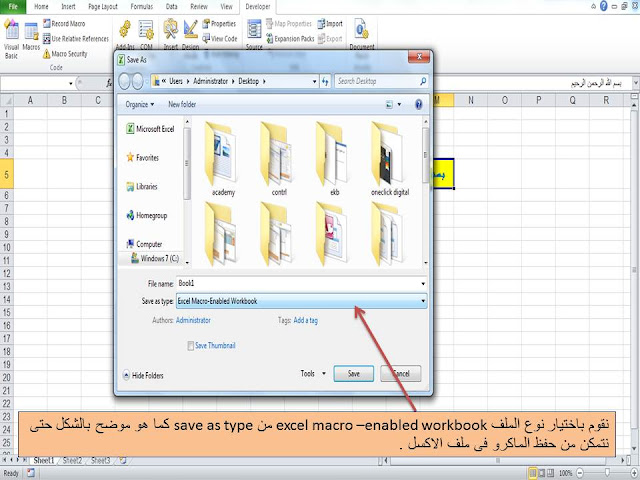Click the Search Desktop field
Screen dimensions: 640x480
[x=377, y=81]
